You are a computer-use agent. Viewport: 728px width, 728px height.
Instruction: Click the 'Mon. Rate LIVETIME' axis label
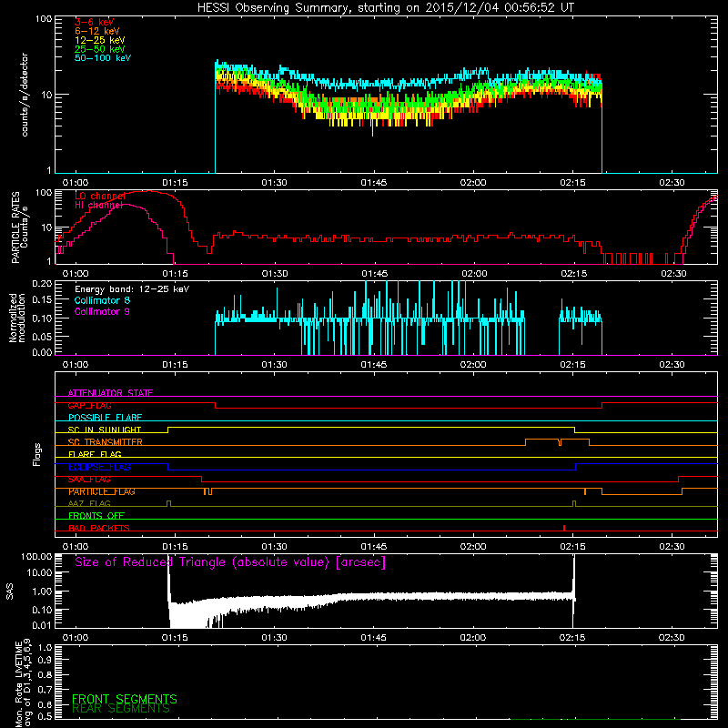(x=23, y=683)
